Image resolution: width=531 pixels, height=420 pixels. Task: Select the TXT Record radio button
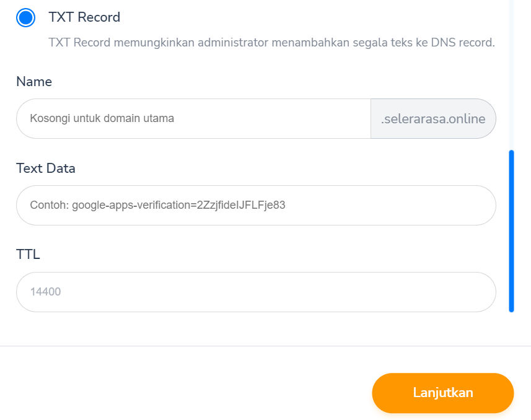[x=25, y=17]
